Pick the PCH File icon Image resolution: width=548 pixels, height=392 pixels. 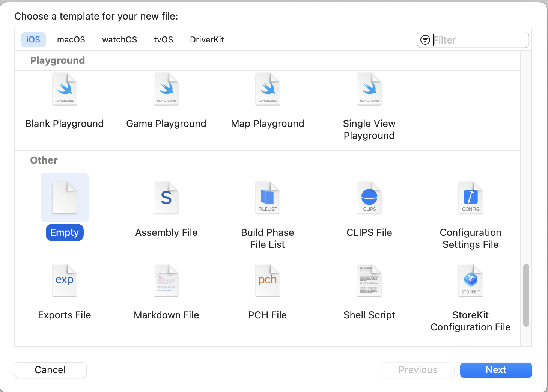coord(268,280)
